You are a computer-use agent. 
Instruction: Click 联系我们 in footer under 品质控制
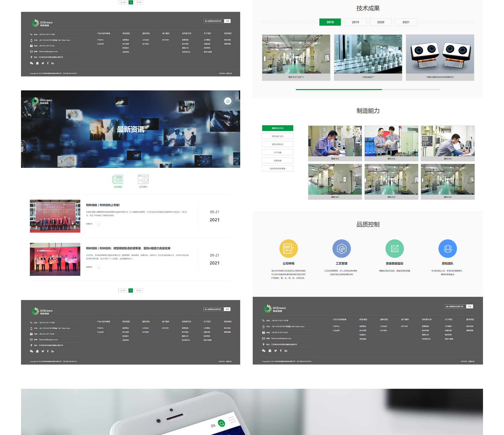(x=470, y=320)
